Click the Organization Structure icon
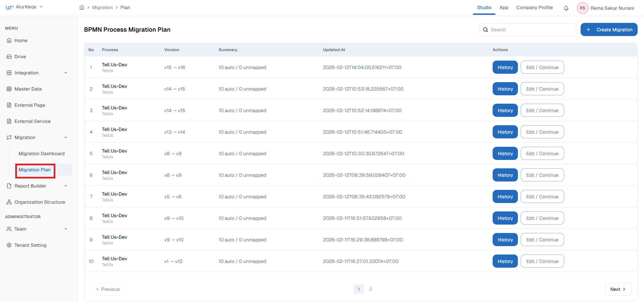Viewport: 644px width, 302px height. click(x=9, y=202)
